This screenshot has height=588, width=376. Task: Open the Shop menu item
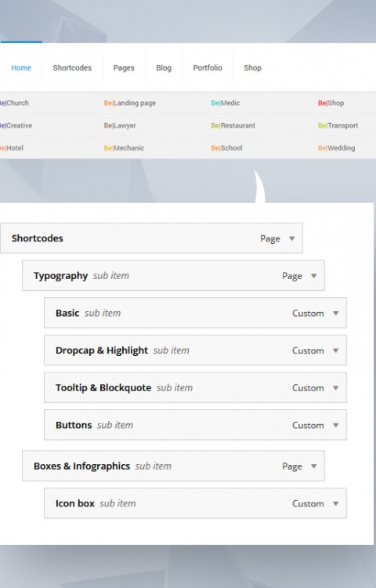[252, 68]
